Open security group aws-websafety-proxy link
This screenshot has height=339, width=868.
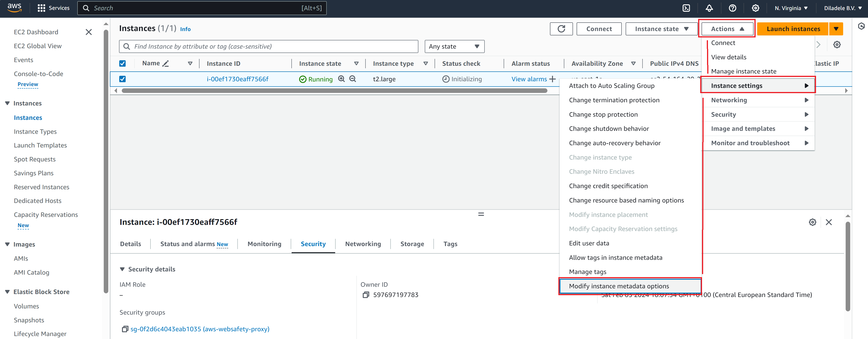click(x=200, y=329)
